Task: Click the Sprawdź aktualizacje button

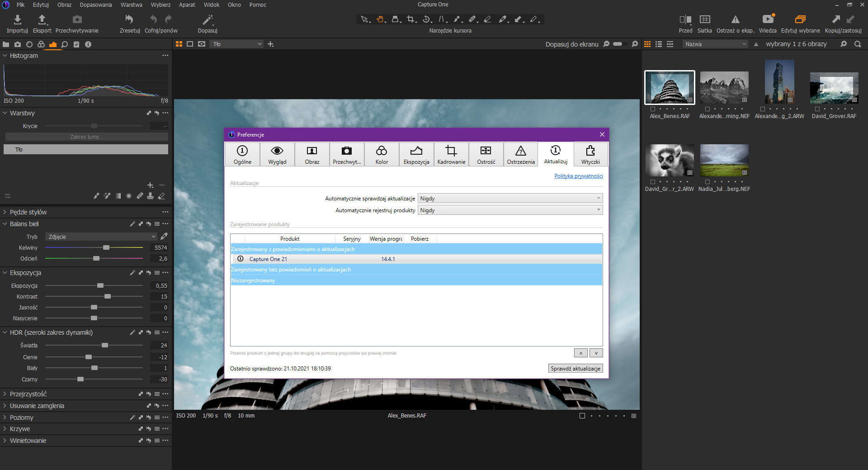Action: tap(576, 368)
